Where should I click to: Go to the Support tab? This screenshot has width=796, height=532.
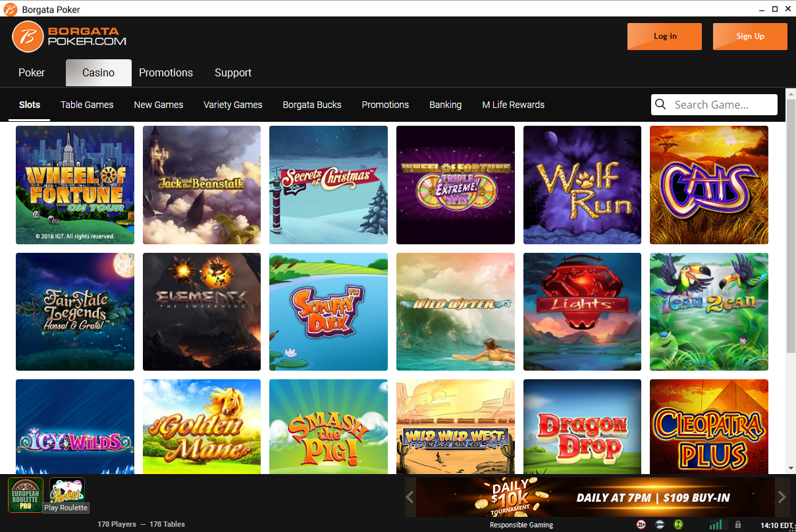tap(233, 72)
